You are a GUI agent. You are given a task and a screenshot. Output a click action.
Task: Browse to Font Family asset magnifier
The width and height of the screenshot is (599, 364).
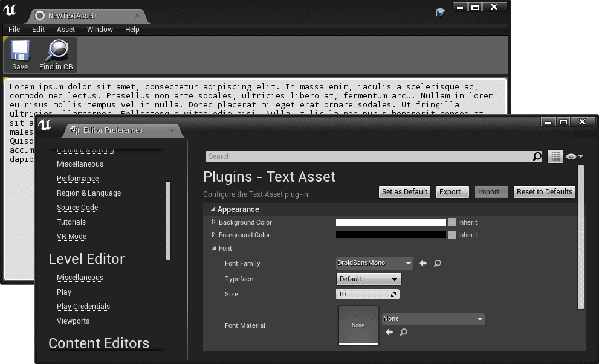[438, 263]
